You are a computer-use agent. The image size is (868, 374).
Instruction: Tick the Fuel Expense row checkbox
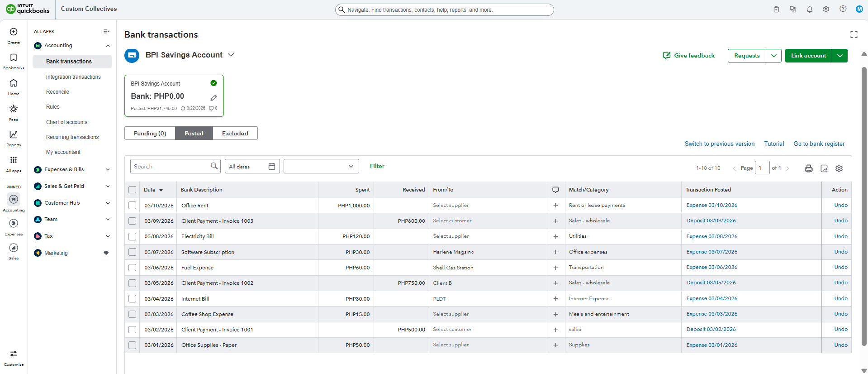tap(132, 268)
